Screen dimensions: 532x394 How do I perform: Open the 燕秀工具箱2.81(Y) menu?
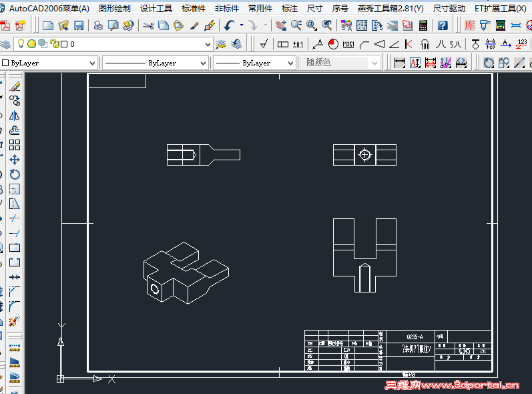click(390, 9)
